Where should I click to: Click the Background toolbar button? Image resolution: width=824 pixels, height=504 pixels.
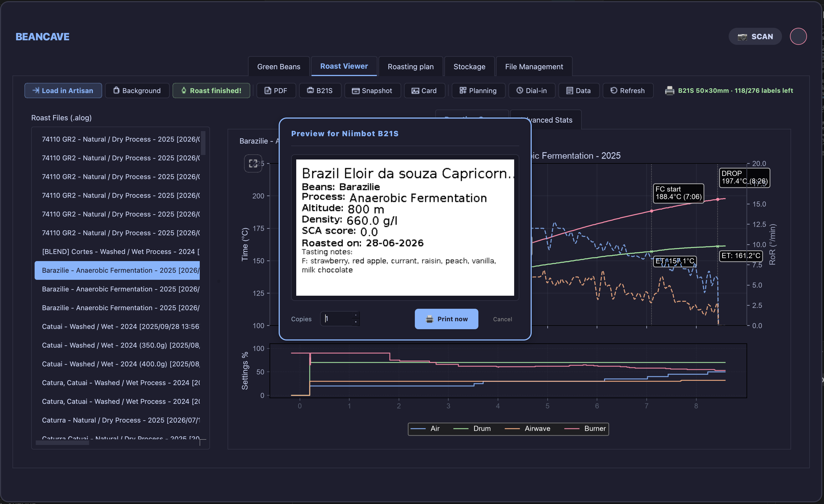click(x=137, y=91)
